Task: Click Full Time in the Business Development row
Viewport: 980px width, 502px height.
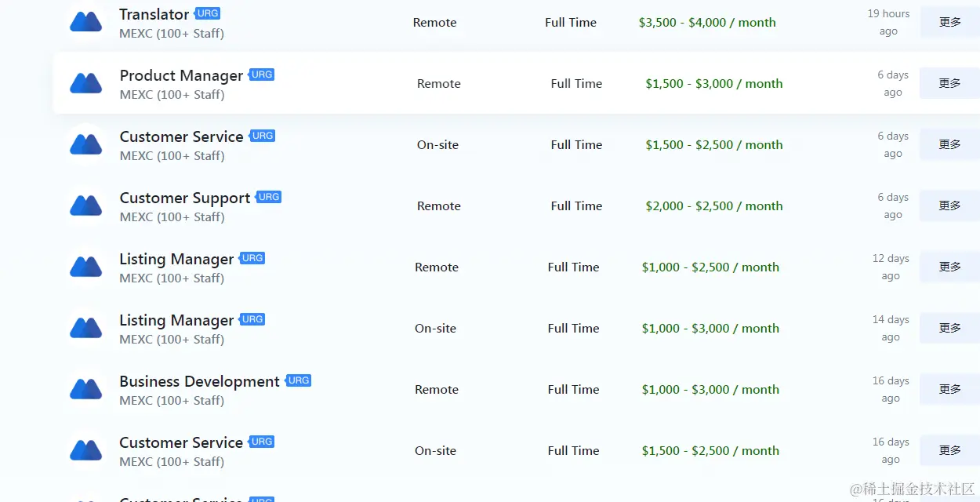Action: [x=573, y=390]
